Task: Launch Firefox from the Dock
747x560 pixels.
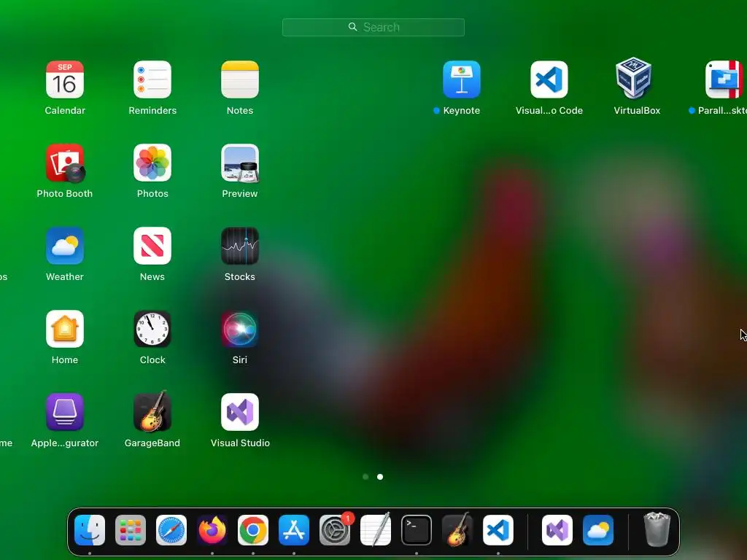Action: pos(212,530)
